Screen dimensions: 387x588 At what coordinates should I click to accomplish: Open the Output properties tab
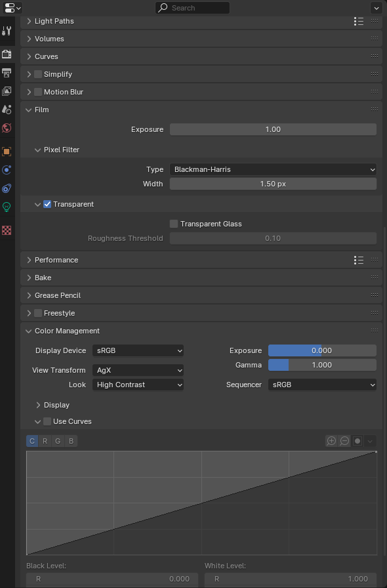(7, 72)
